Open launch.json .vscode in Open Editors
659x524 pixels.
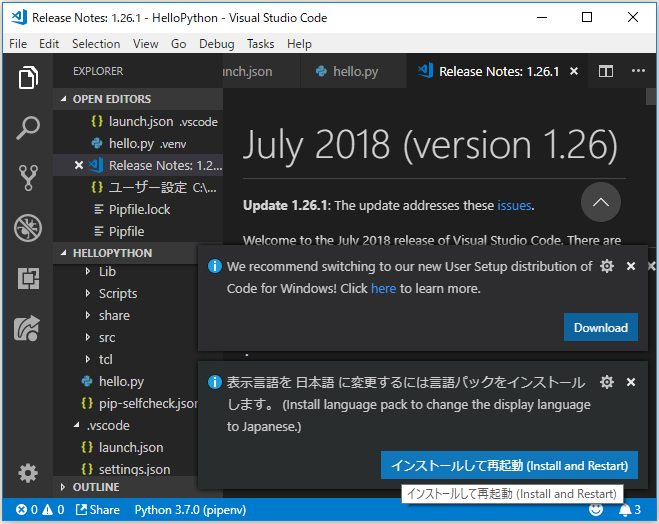tap(138, 121)
